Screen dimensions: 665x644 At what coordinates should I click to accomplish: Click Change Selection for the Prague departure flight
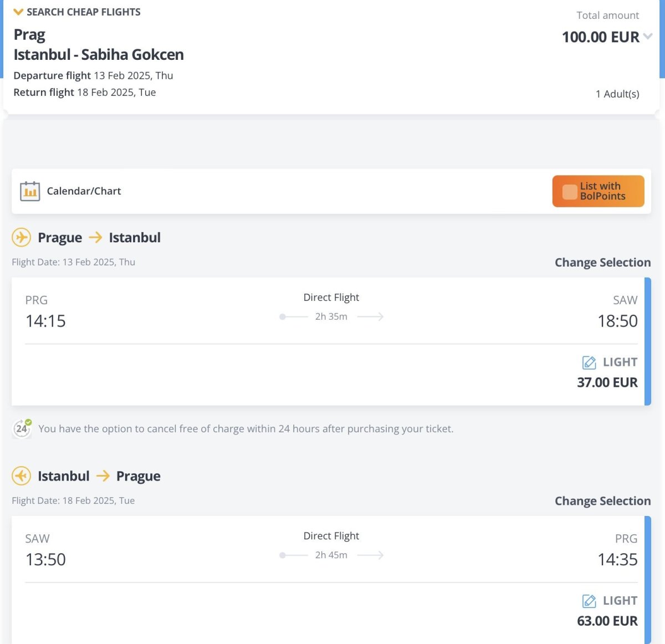pos(602,263)
